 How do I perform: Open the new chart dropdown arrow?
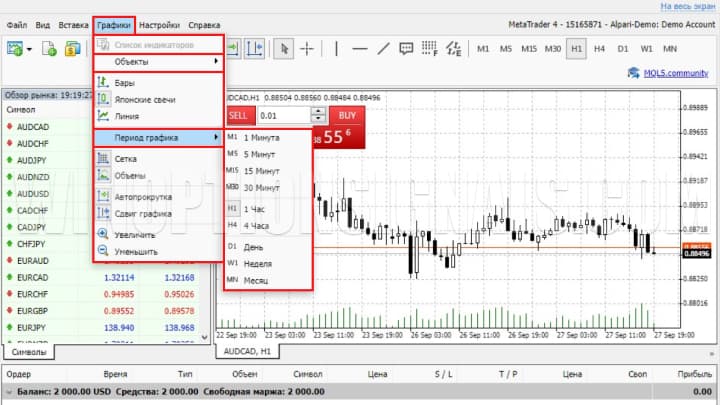click(32, 49)
